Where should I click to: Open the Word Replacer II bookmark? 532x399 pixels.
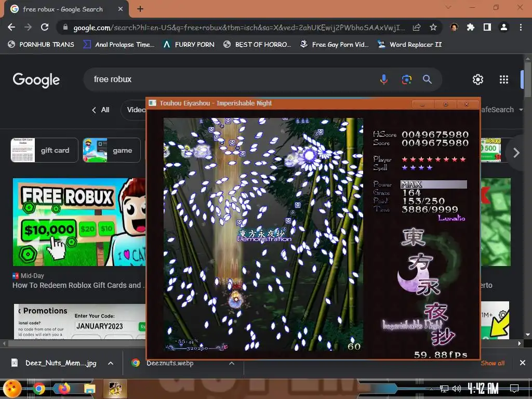pyautogui.click(x=410, y=45)
